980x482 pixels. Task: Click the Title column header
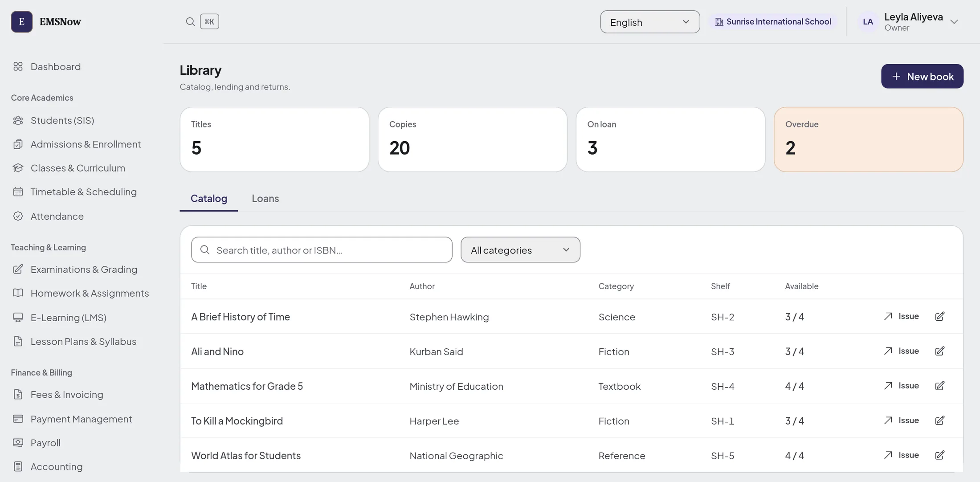199,286
